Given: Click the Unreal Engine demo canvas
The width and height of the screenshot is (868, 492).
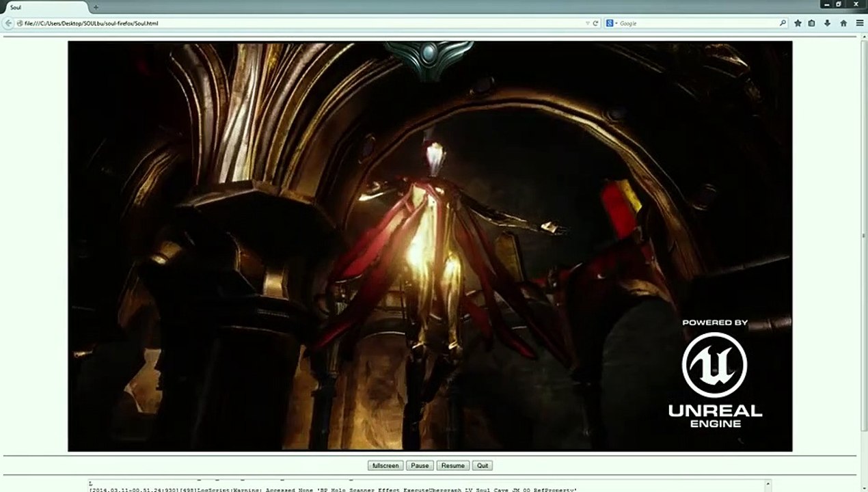Looking at the screenshot, I should tap(430, 246).
